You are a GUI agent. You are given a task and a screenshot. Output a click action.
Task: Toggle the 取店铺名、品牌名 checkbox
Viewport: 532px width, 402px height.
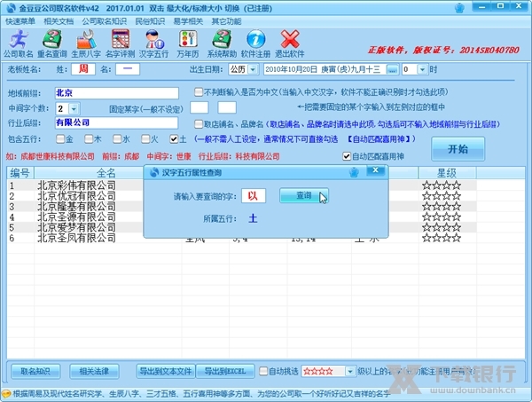click(x=199, y=124)
